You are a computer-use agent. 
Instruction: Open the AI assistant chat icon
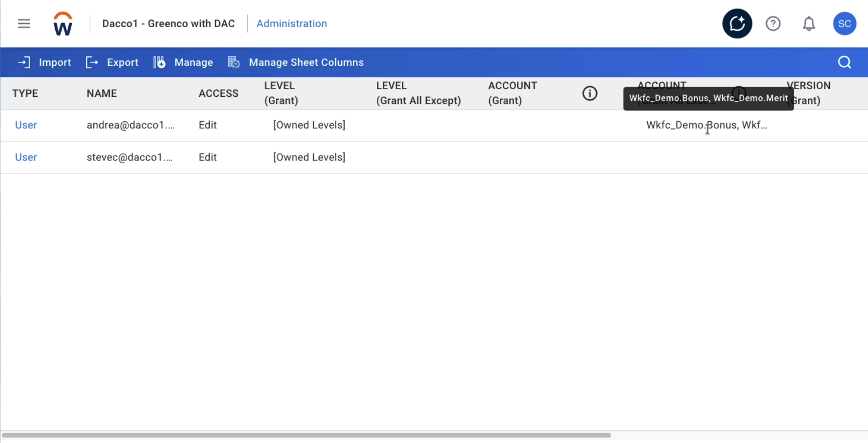click(x=737, y=24)
